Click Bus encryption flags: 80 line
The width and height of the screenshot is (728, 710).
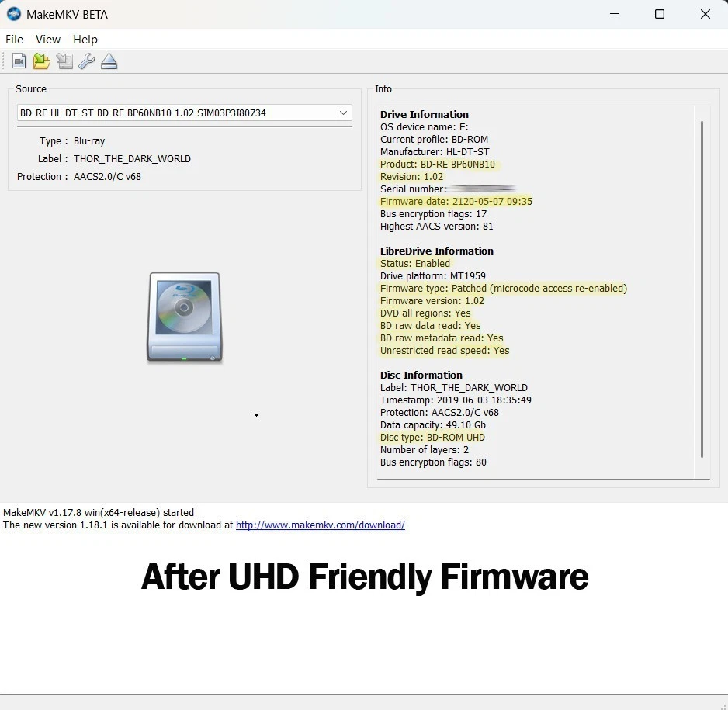point(433,462)
